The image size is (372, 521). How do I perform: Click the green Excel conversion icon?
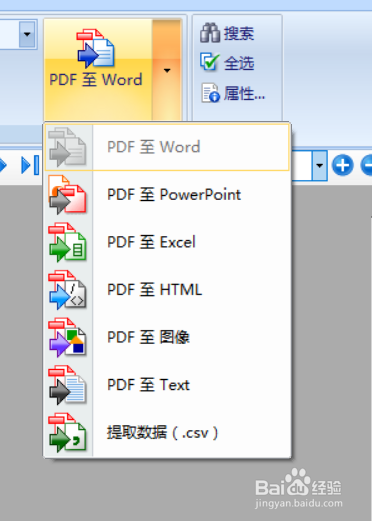pyautogui.click(x=67, y=242)
